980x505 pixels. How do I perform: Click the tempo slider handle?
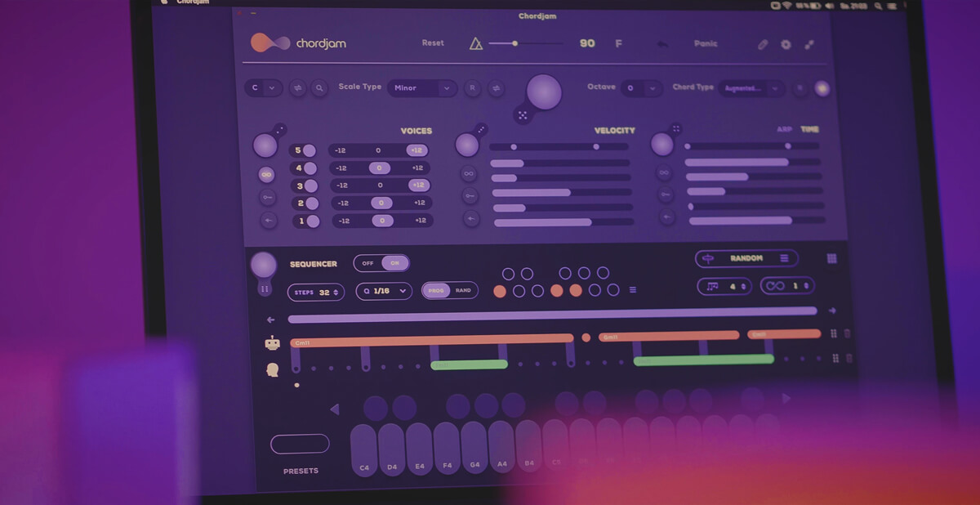(514, 43)
